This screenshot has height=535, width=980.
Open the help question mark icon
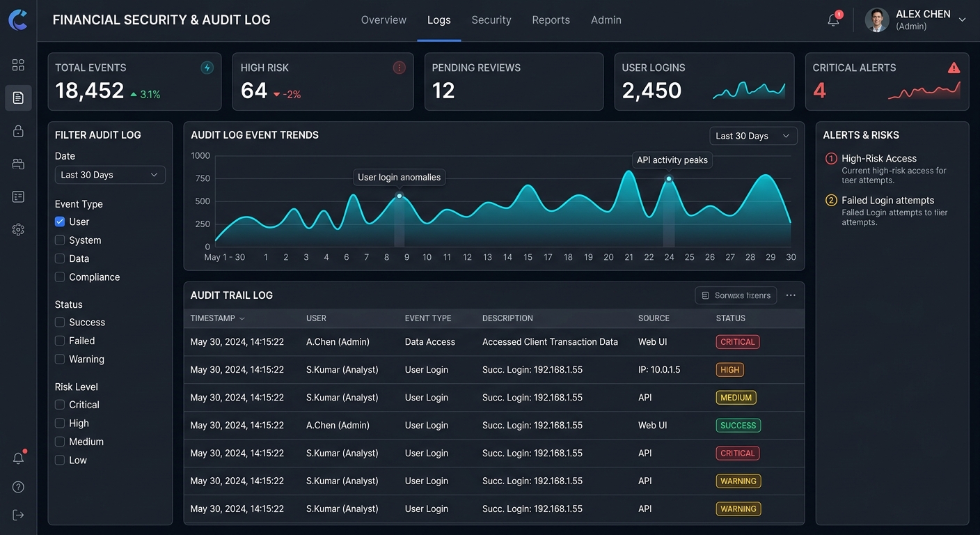(18, 487)
